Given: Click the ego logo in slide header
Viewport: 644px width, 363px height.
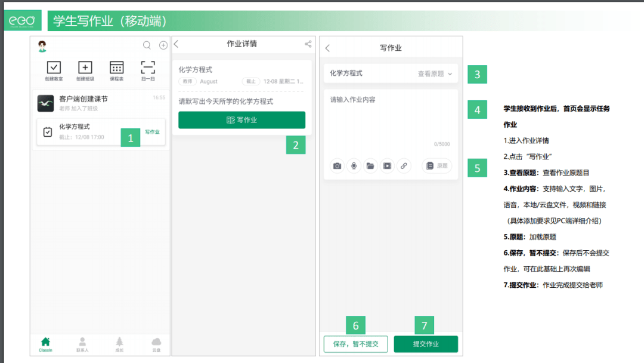Looking at the screenshot, I should click(23, 20).
